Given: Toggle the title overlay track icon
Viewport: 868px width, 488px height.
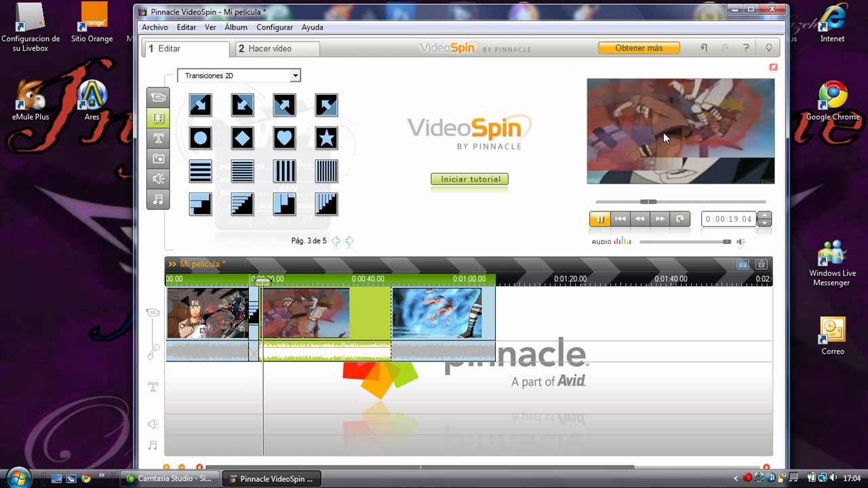Looking at the screenshot, I should (x=153, y=387).
